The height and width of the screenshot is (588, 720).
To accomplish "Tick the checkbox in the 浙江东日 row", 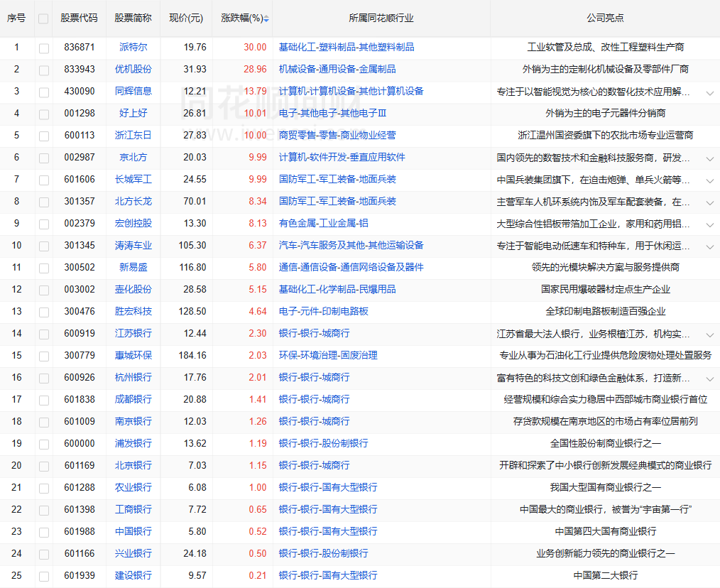I will [44, 136].
